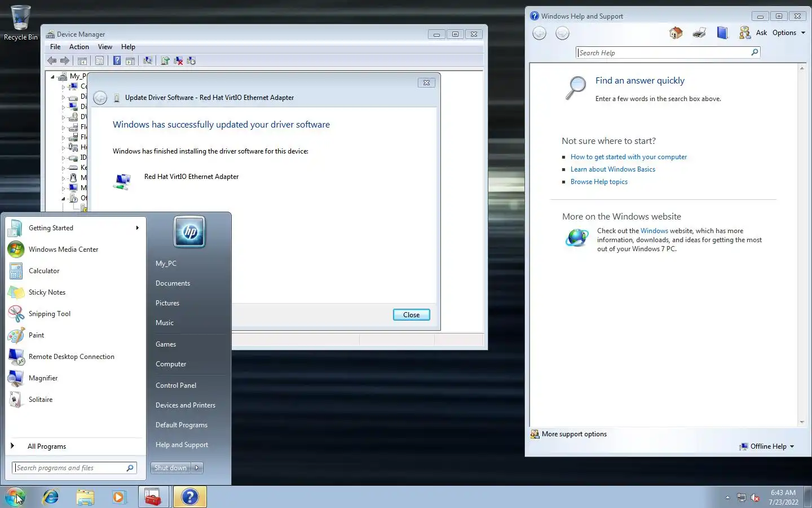
Task: Click the muted volume speaker icon in system tray
Action: pos(755,498)
